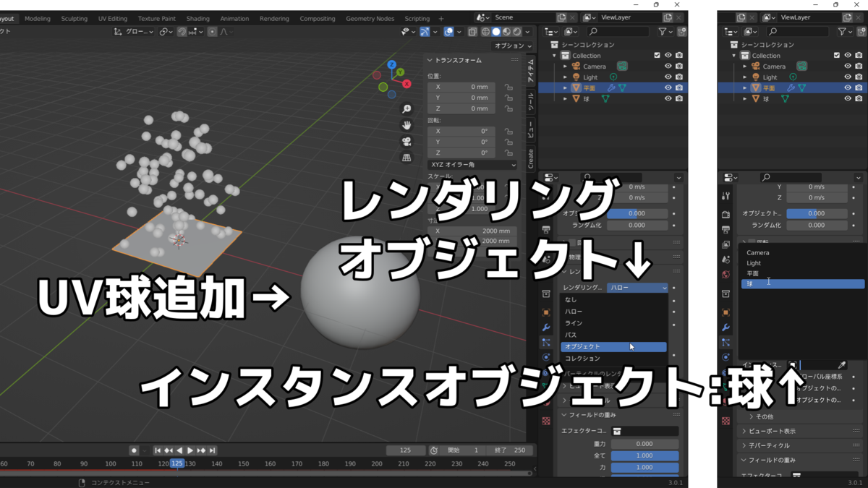Switch to the Geometry Nodes workspace tab
Screen dimensions: 868x488
point(370,18)
